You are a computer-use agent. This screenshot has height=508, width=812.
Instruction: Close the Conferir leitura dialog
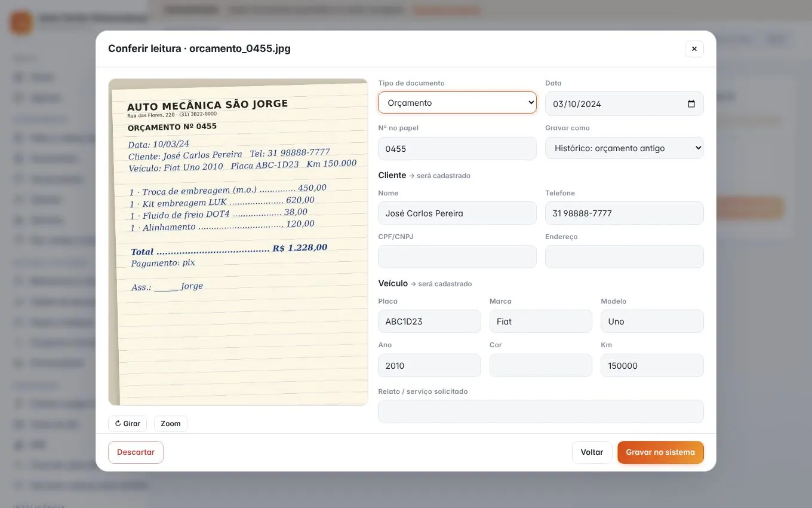tap(694, 49)
